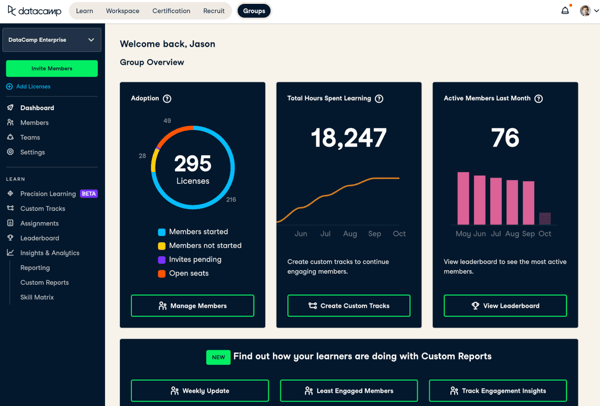Click the Create Custom Tracks button
The width and height of the screenshot is (600, 406).
click(x=349, y=306)
